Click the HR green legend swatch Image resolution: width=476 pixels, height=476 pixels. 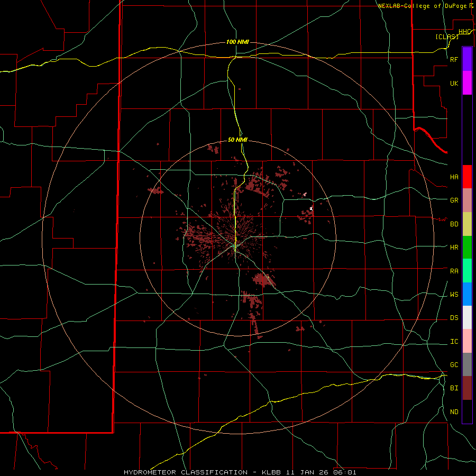467,248
